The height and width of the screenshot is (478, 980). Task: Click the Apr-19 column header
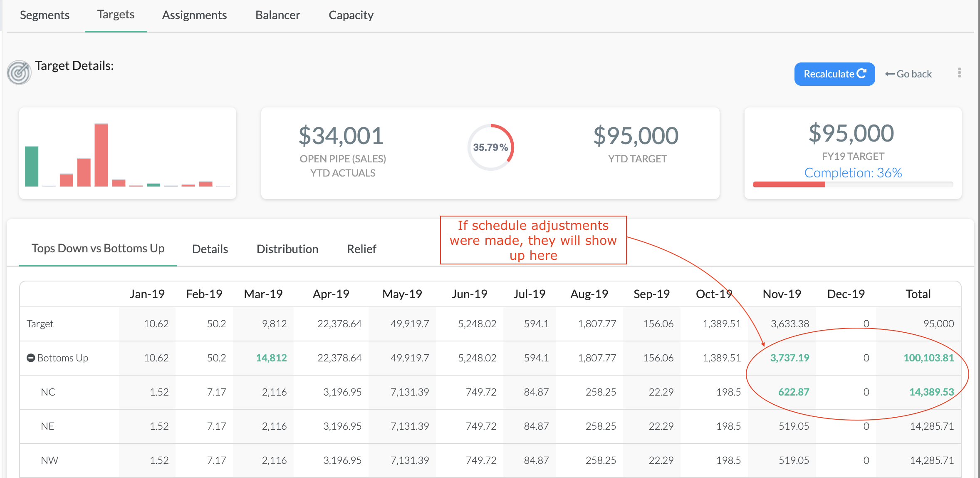[x=331, y=294]
